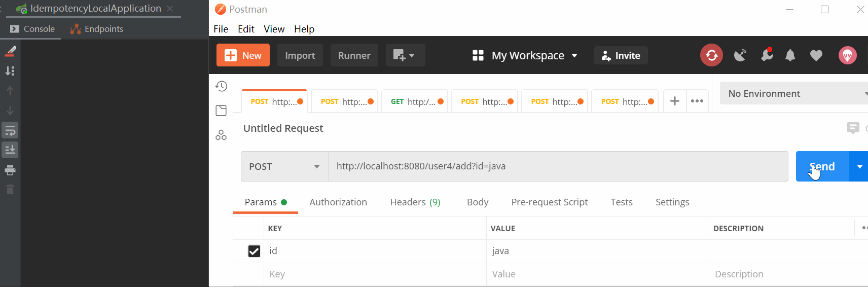
Task: Click the sync status icon in Postman header
Action: pyautogui.click(x=711, y=55)
